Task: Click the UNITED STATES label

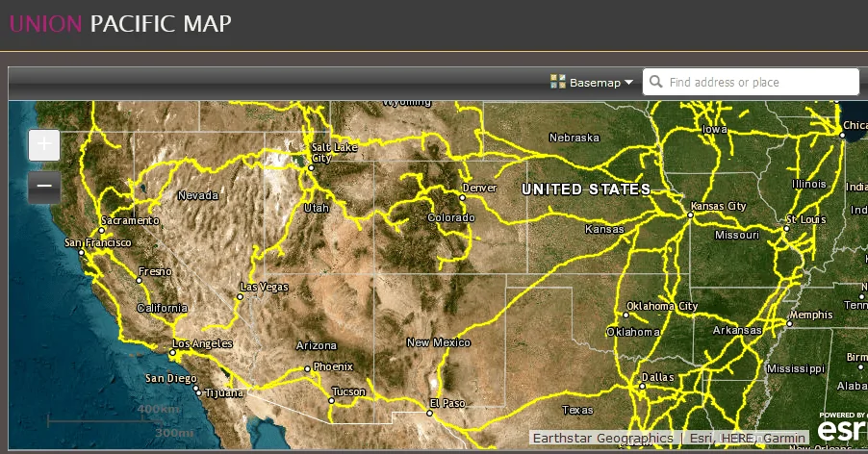Action: (586, 189)
